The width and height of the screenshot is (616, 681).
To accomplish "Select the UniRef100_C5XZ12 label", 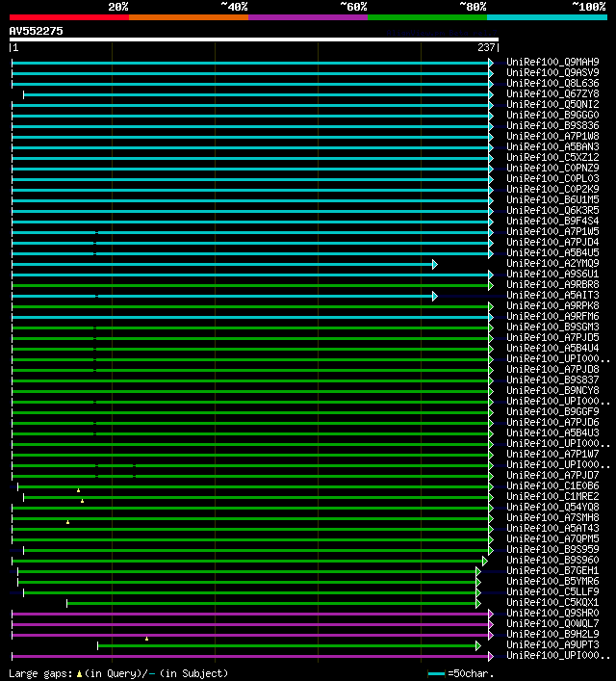I will tap(552, 157).
